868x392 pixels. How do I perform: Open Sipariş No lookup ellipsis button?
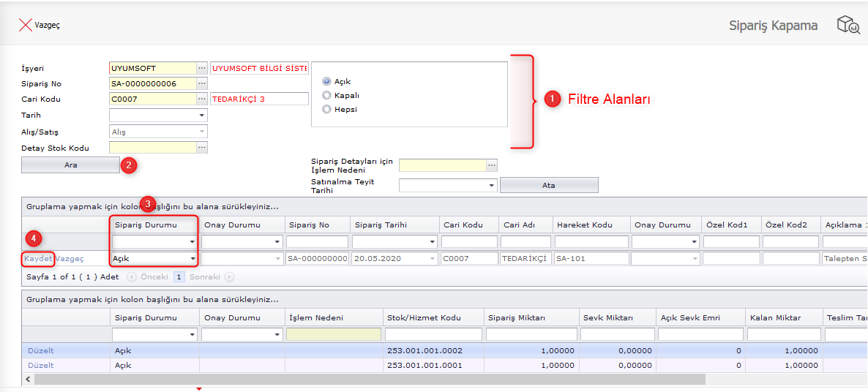pos(202,83)
